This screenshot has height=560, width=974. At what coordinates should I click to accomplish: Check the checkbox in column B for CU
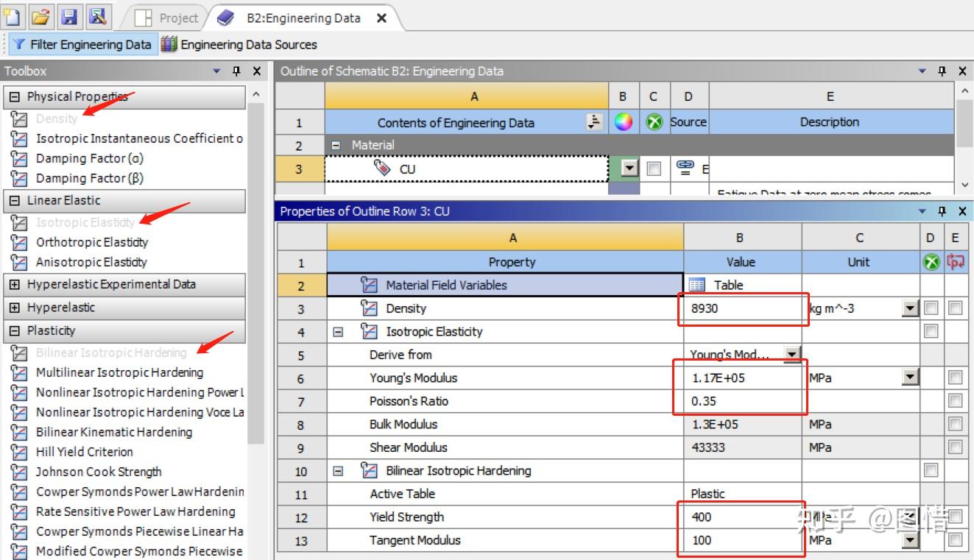tap(652, 169)
